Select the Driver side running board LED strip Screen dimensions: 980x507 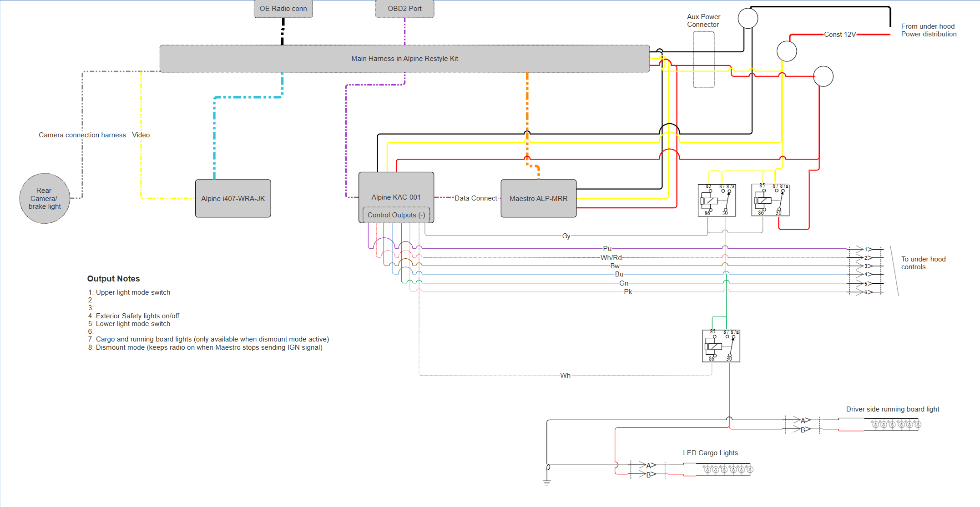(896, 425)
